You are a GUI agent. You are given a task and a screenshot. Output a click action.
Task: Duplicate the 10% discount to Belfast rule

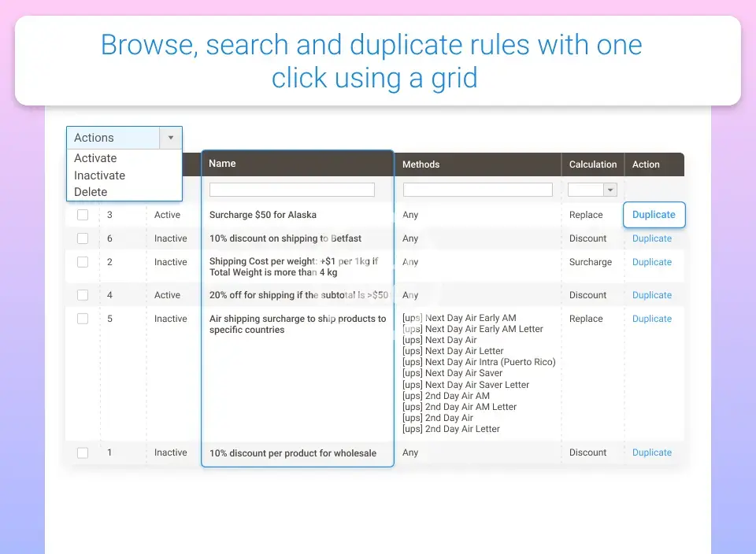652,238
